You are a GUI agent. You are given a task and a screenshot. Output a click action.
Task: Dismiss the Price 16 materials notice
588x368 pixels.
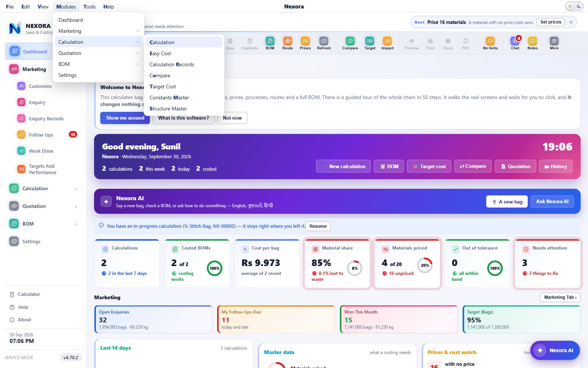(571, 22)
